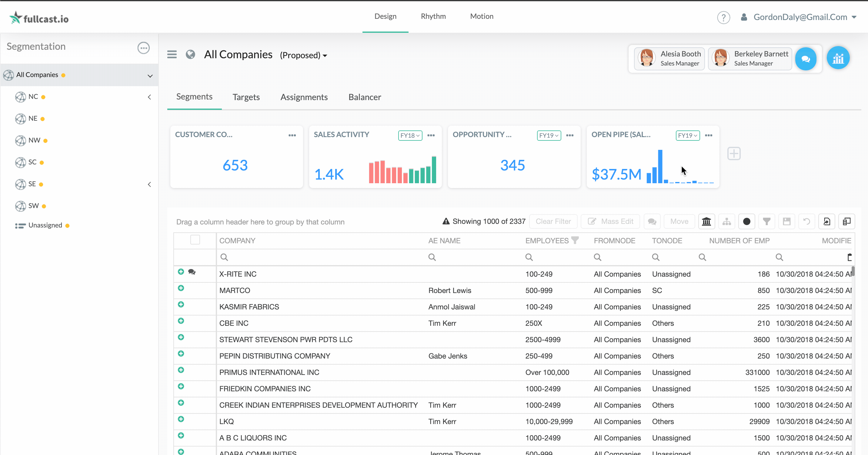Open Opportunity card options ellipsis
The height and width of the screenshot is (455, 868).
[570, 135]
